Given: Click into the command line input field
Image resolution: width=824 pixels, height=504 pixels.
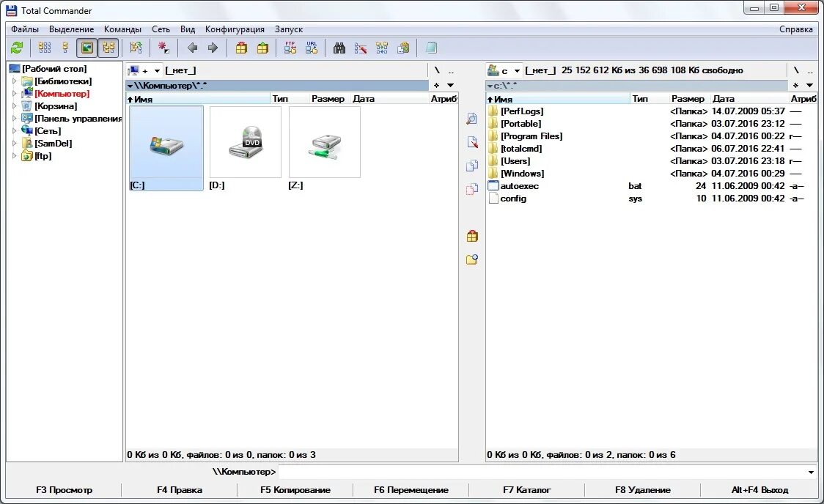Looking at the screenshot, I should tap(541, 472).
